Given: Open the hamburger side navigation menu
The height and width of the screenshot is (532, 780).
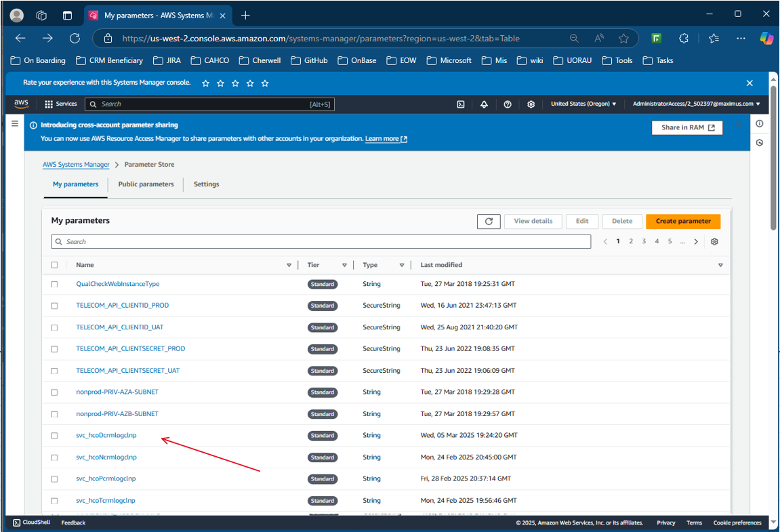Looking at the screenshot, I should (x=15, y=123).
